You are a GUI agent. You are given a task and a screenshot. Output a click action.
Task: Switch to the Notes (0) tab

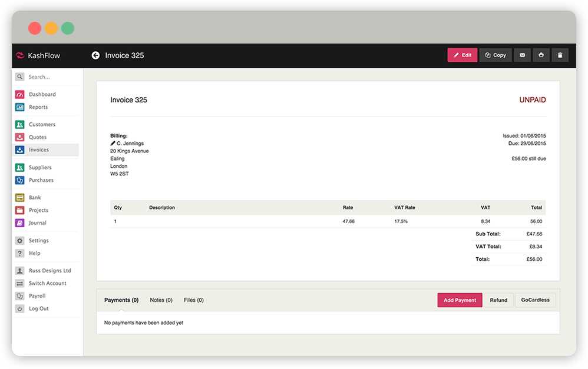[161, 300]
